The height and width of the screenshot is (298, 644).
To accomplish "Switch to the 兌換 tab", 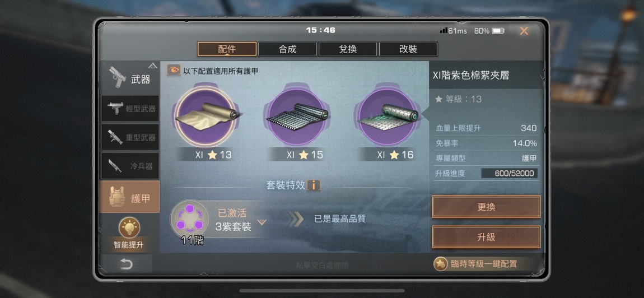I will click(348, 49).
